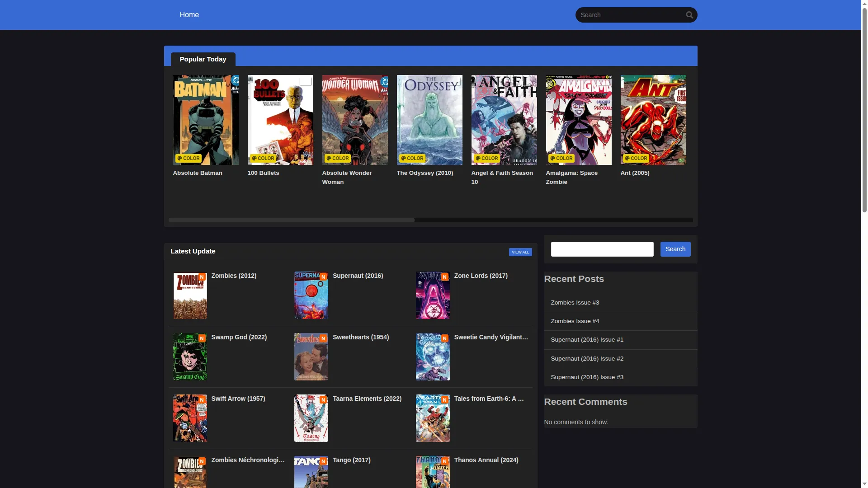
Task: Open Zombies (2012) cover thumbnail
Action: coord(190,296)
